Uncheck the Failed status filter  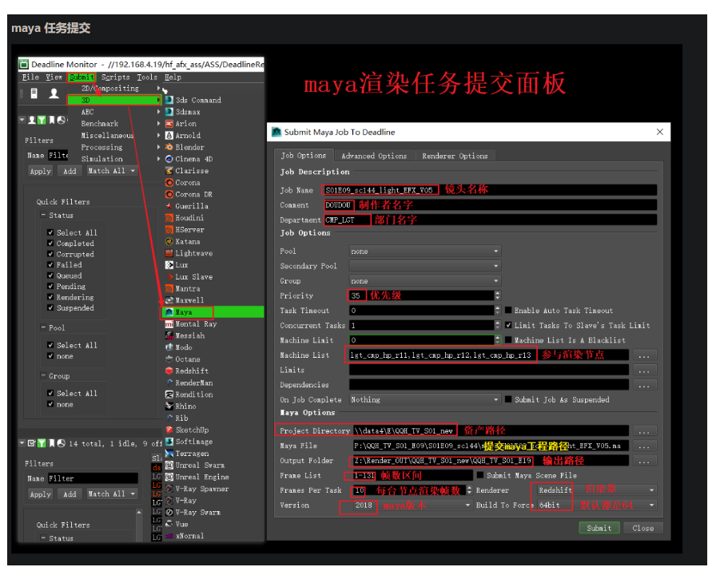(x=51, y=265)
